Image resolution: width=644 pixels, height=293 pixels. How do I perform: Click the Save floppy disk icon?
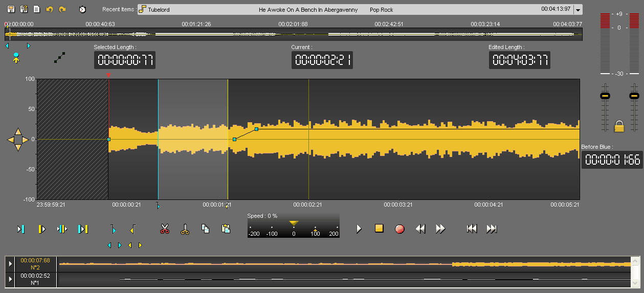coord(11,9)
